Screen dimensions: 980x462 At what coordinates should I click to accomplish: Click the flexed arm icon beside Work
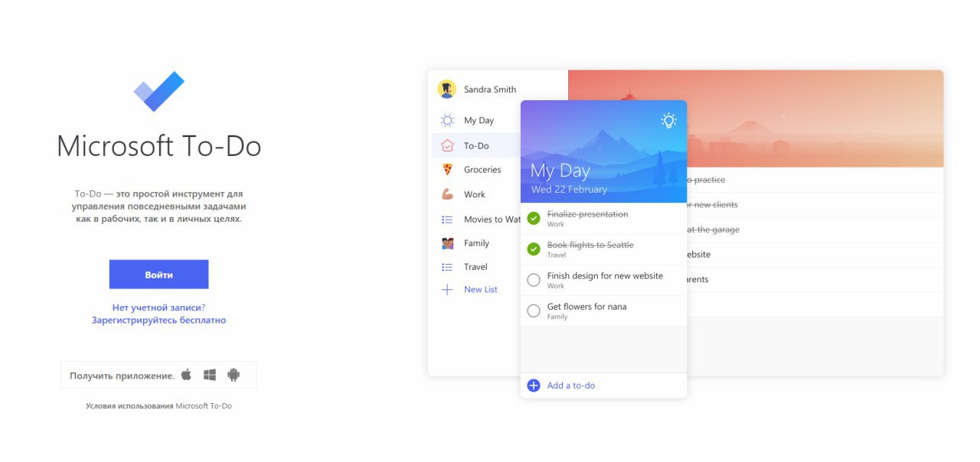[x=447, y=194]
